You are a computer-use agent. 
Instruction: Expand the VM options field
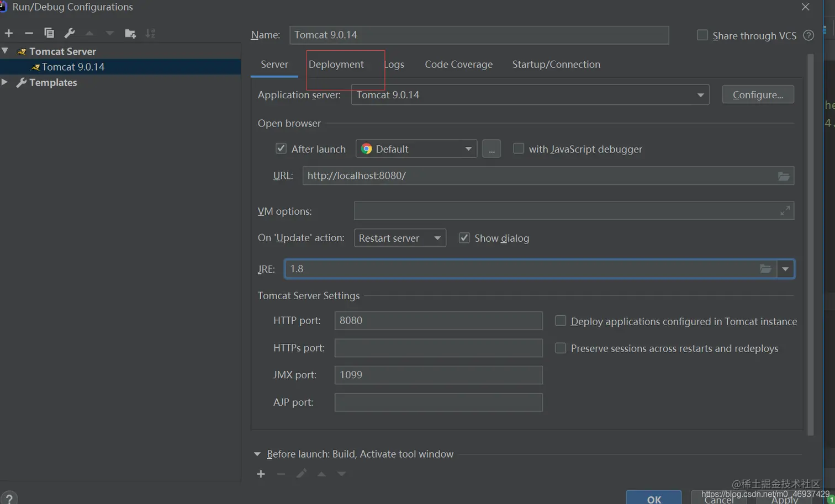(785, 211)
